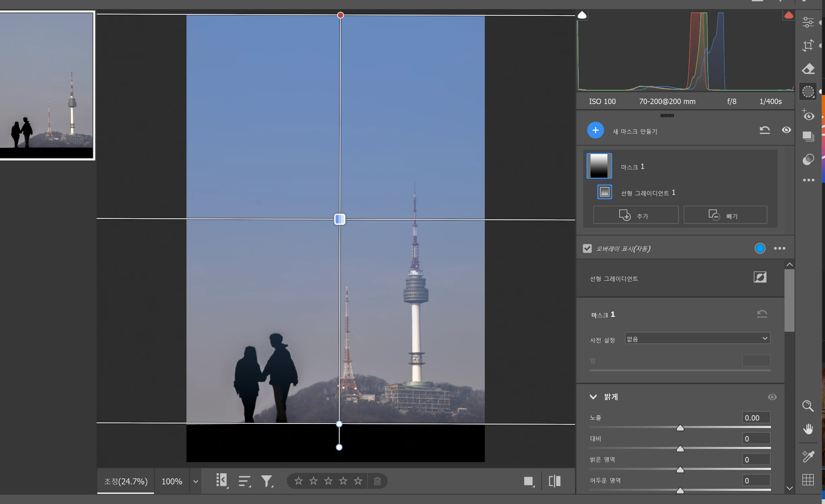
Task: Toggle visibility eye for all masks
Action: [x=786, y=130]
